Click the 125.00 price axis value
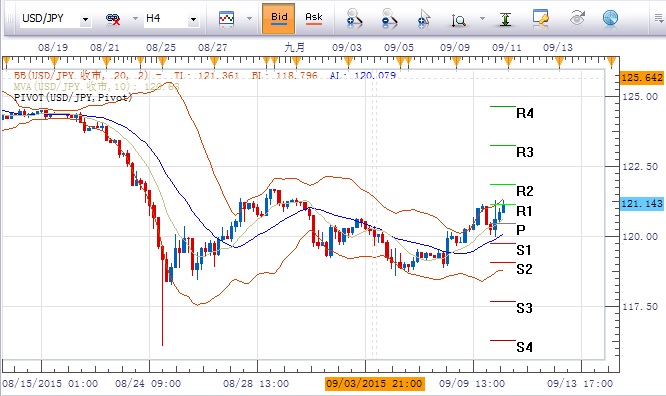 coord(640,97)
